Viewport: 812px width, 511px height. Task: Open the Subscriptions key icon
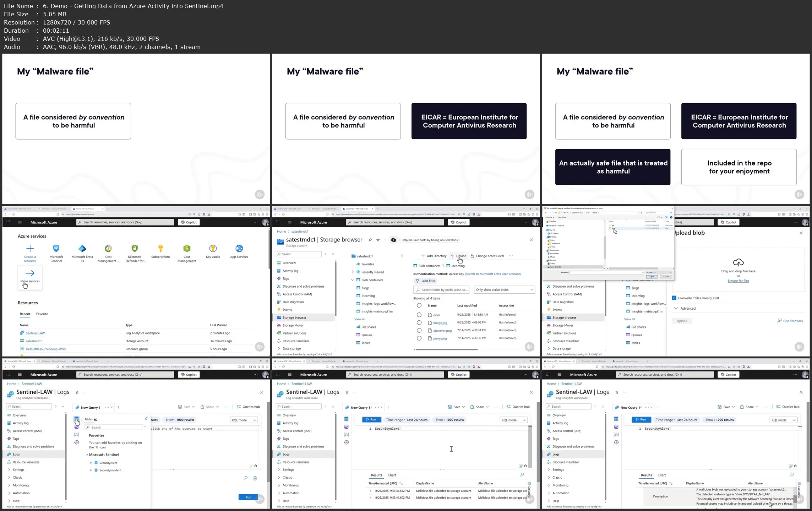pyautogui.click(x=160, y=248)
